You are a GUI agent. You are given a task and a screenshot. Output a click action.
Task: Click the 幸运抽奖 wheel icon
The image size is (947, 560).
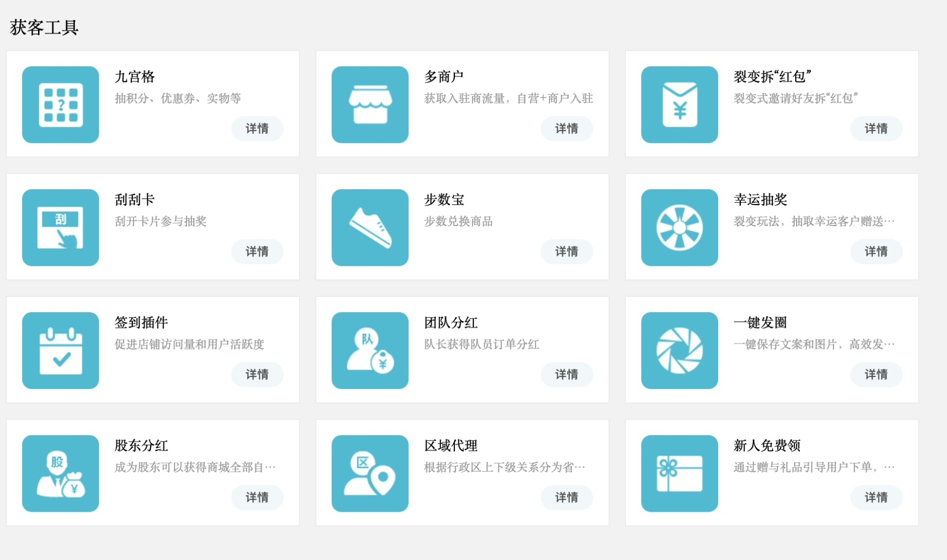(679, 227)
